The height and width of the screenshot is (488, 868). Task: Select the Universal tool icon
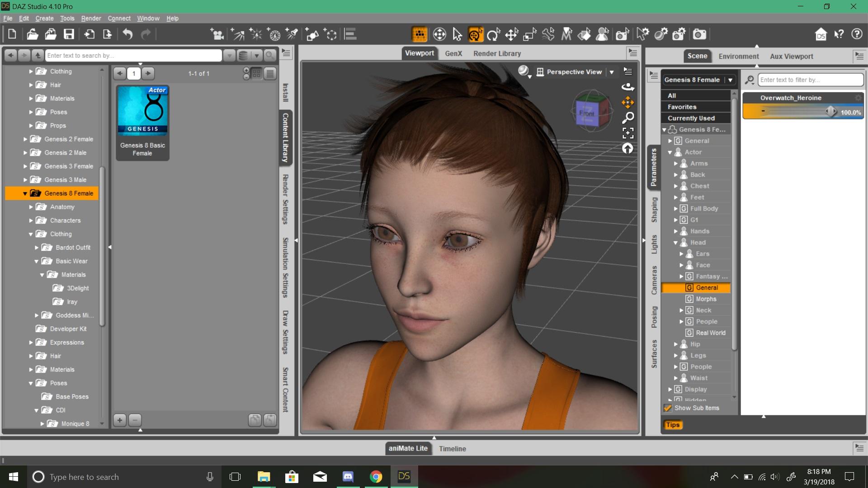(475, 34)
